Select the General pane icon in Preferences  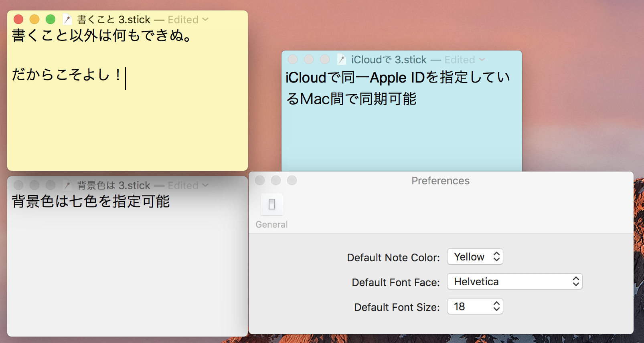[271, 204]
